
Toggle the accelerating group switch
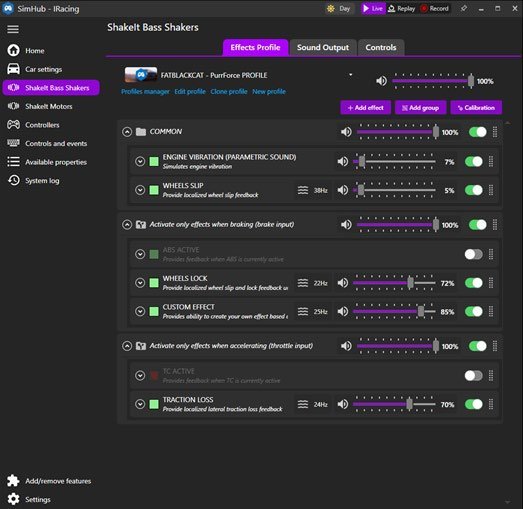pos(478,346)
